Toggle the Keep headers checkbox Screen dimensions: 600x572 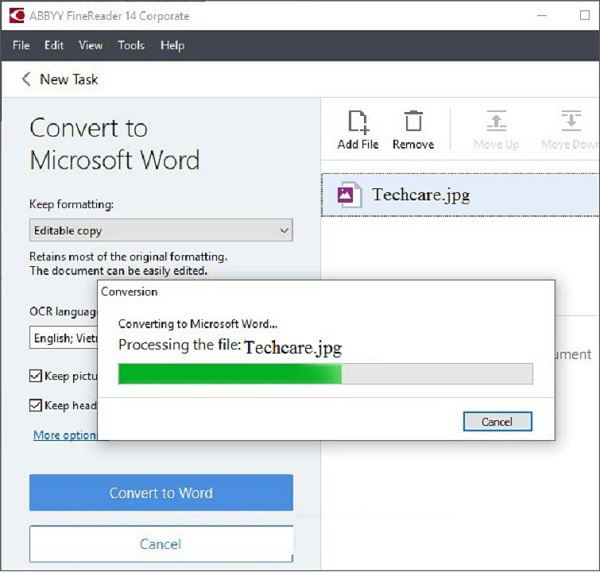36,405
